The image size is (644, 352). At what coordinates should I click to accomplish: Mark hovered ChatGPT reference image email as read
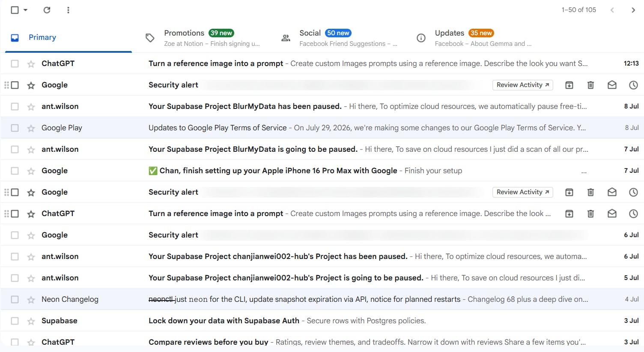[x=612, y=214]
